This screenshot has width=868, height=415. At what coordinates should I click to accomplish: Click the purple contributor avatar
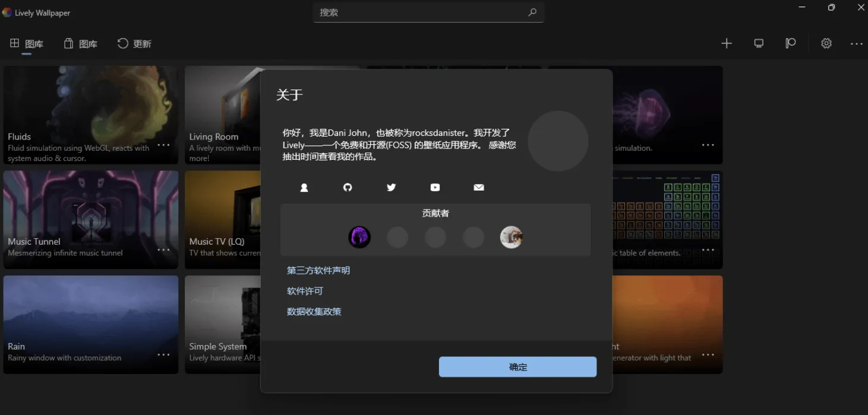click(359, 236)
